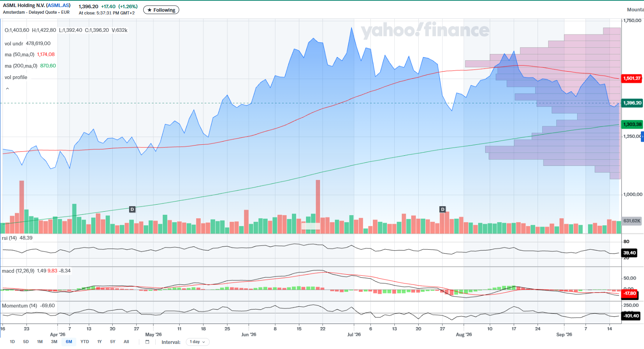Viewport: 644px width, 349px height.
Task: Click the 1,396.20 current price tag
Action: [x=632, y=103]
